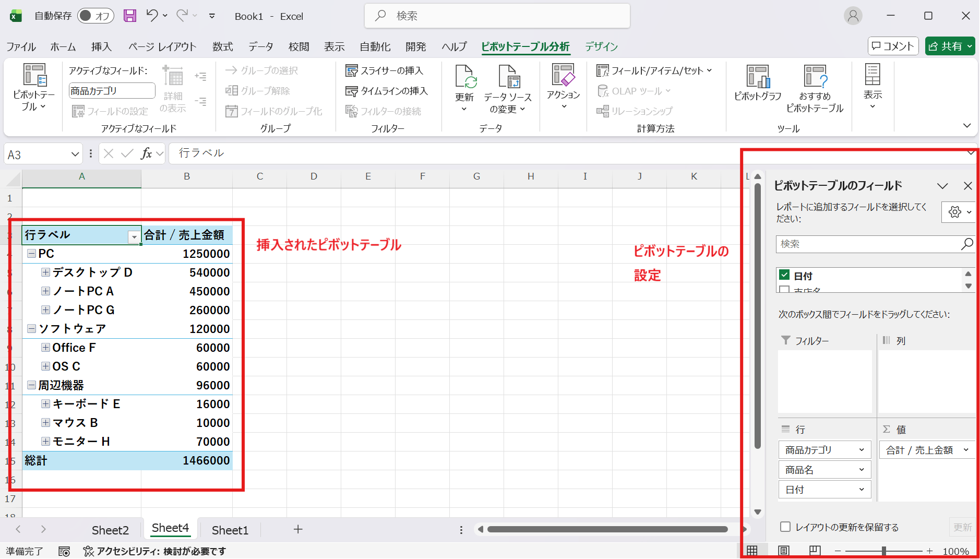Toggle the 自動保存 switch

[x=95, y=16]
